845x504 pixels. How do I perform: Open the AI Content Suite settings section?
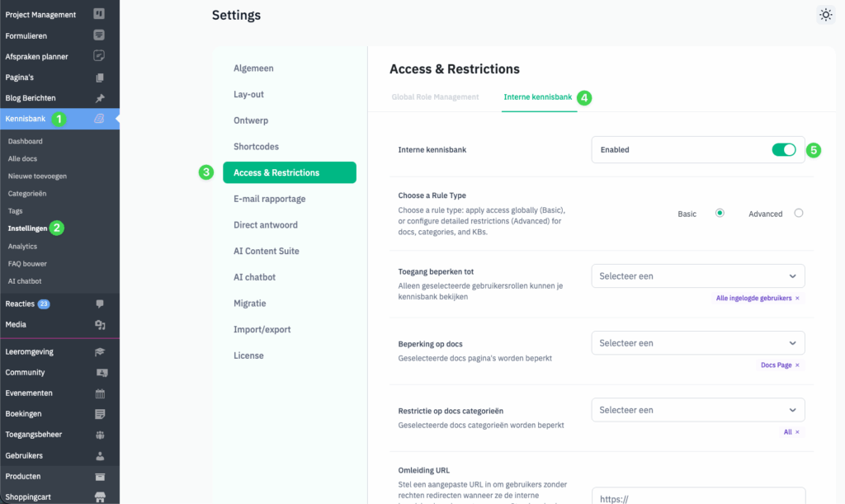(266, 251)
